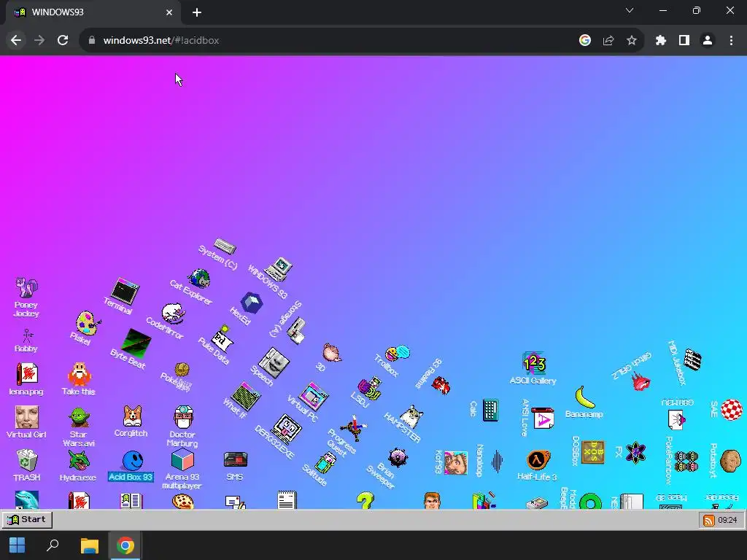Open the SMS console icon
The width and height of the screenshot is (747, 560).
point(236,460)
